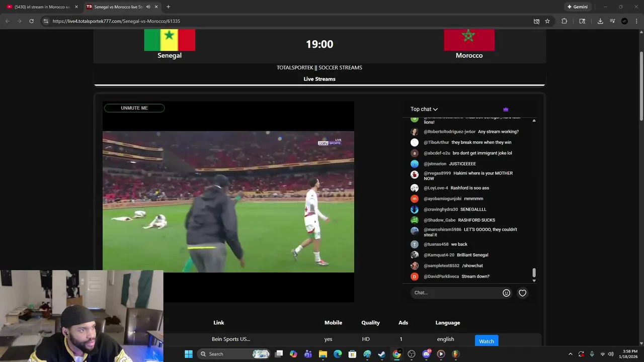Click the purple crown icon in chat header
644x362 pixels.
(x=506, y=109)
